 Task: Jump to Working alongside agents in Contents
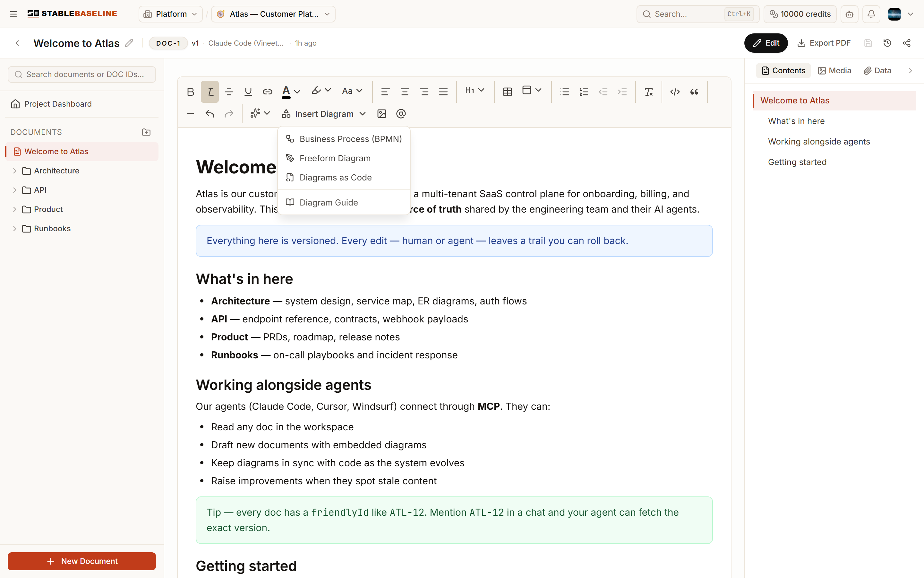tap(819, 142)
